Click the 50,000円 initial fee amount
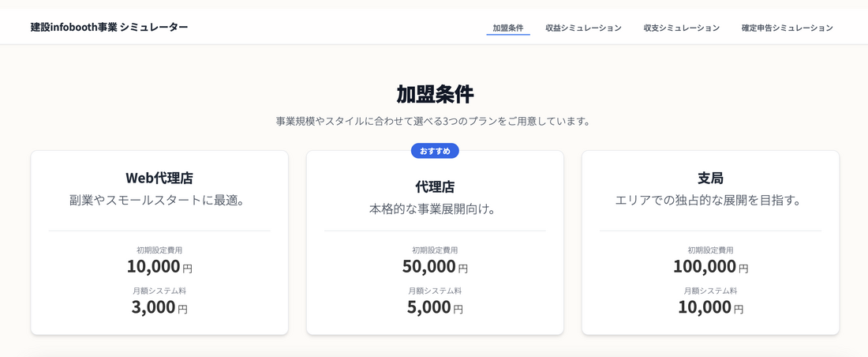Image resolution: width=868 pixels, height=357 pixels. tap(435, 267)
